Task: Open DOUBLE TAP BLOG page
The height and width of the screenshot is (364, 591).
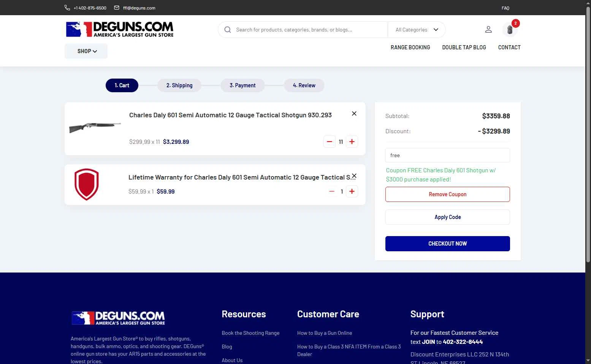Action: point(464,47)
